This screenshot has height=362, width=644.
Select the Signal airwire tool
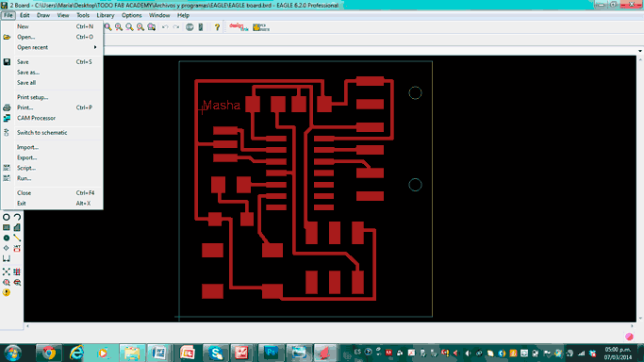[x=17, y=238]
